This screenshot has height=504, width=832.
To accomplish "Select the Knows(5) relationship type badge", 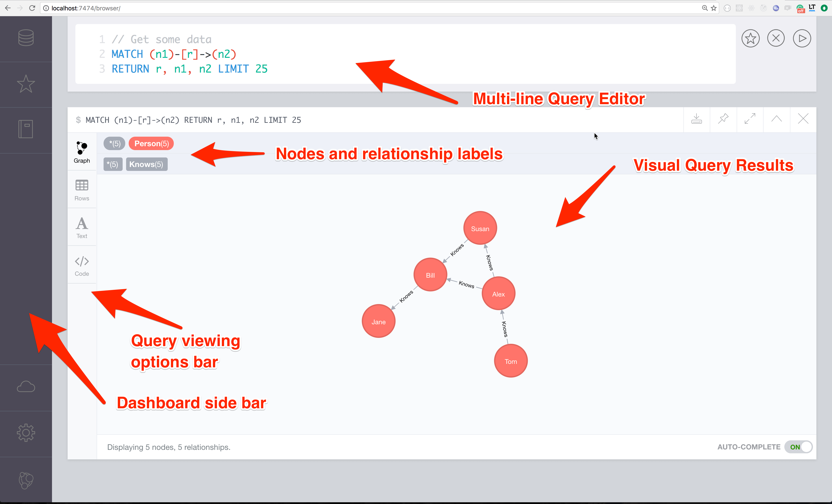I will pyautogui.click(x=146, y=164).
